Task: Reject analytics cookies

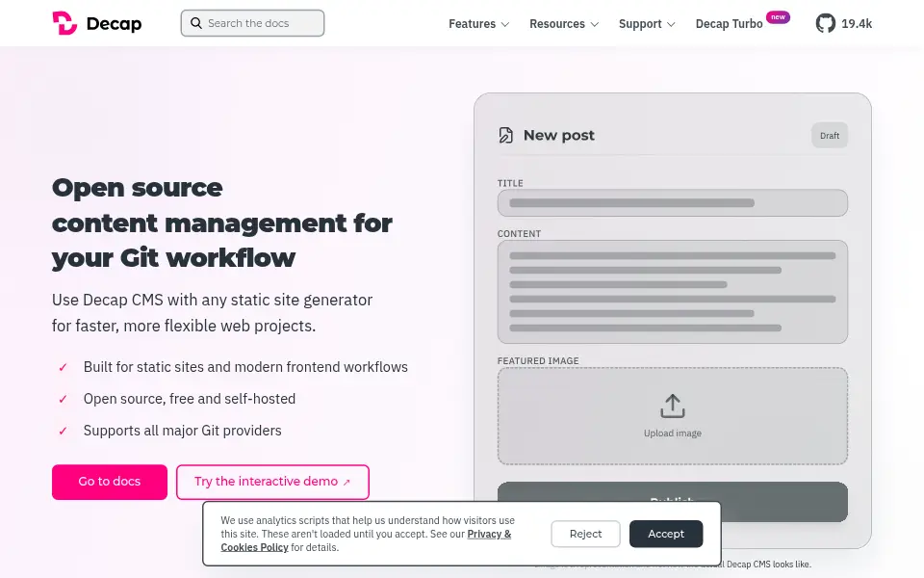Action: tap(585, 534)
